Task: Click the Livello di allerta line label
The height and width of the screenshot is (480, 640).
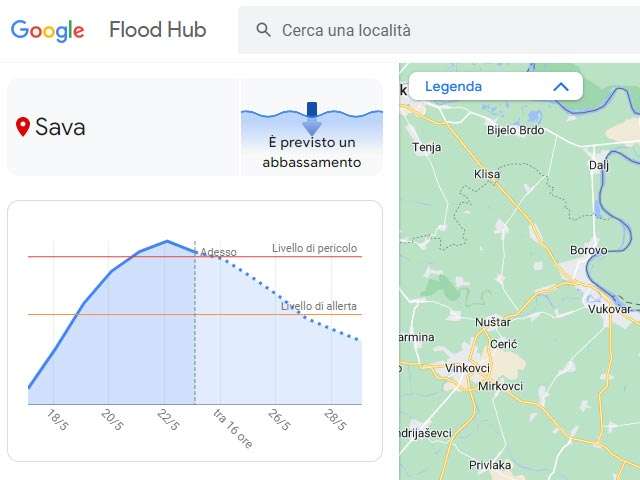Action: (319, 306)
